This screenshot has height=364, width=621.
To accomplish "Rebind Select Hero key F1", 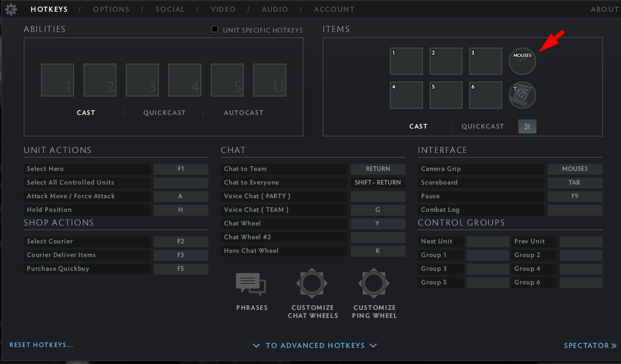I will [181, 169].
